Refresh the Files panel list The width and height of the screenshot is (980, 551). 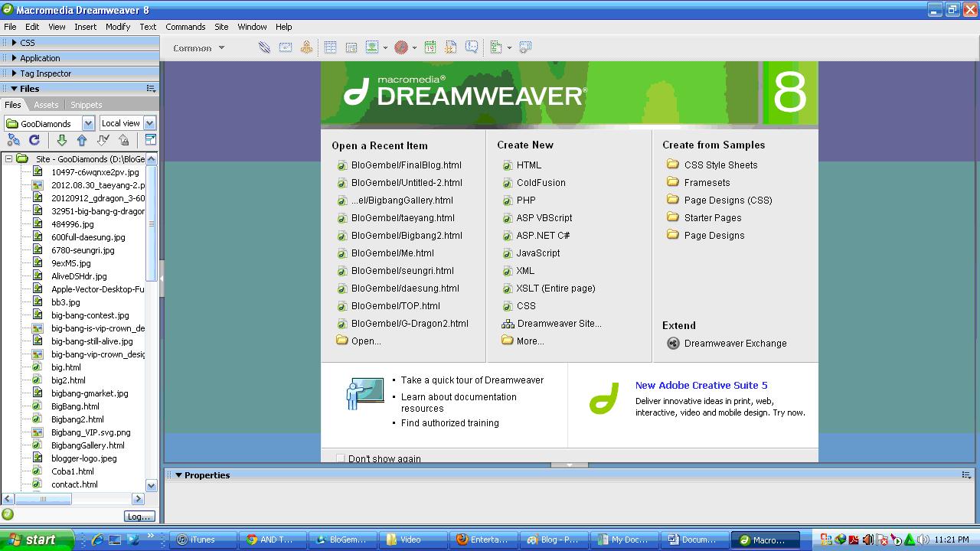(34, 140)
